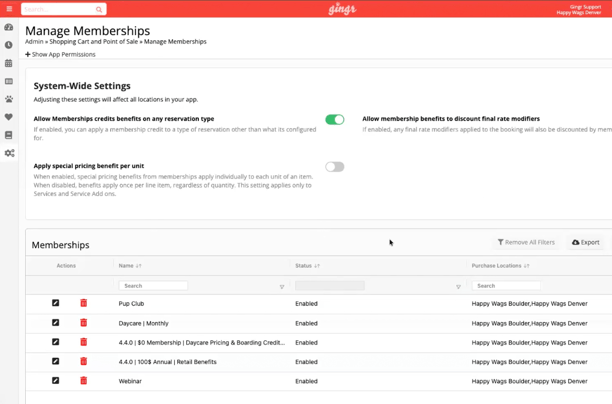This screenshot has width=612, height=404.
Task: Click the Export button
Action: 585,242
